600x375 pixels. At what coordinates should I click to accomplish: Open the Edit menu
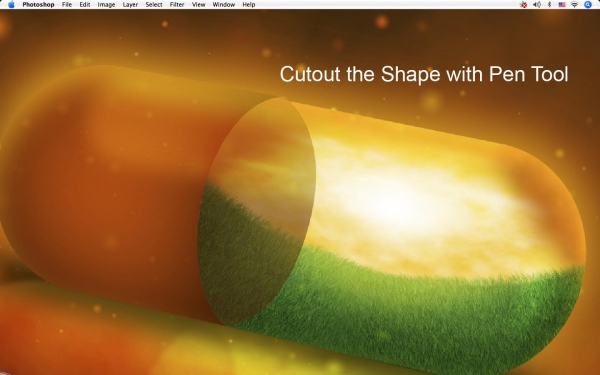coord(85,5)
